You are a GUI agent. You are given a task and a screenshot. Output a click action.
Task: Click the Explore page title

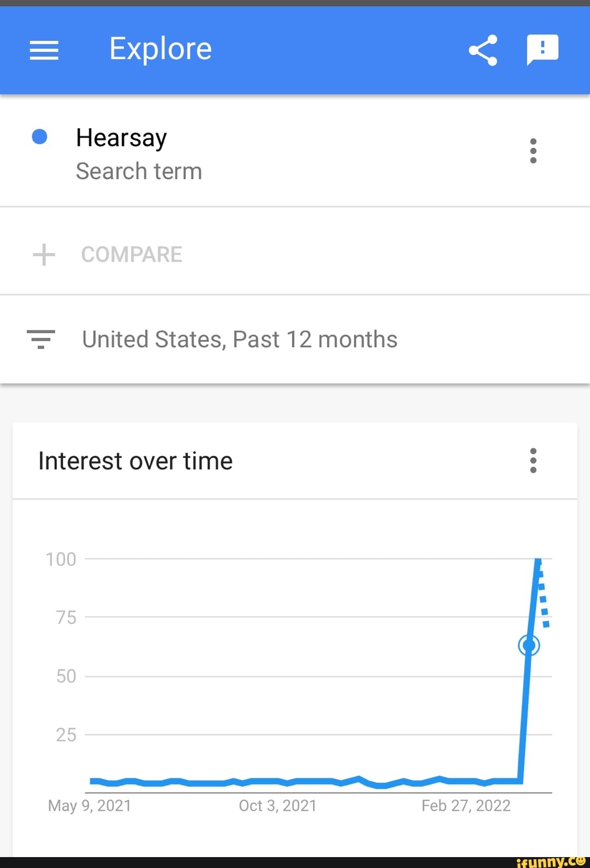pos(160,49)
